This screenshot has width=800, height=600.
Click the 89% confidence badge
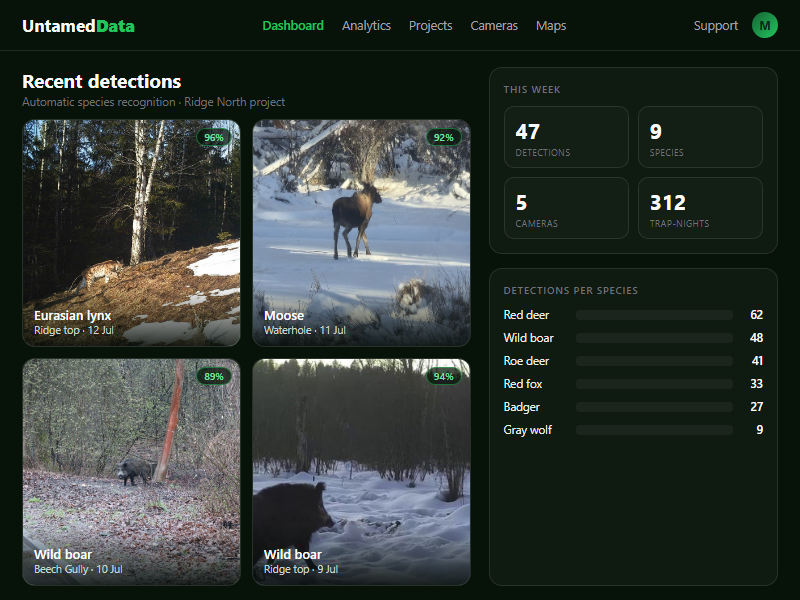pos(214,377)
